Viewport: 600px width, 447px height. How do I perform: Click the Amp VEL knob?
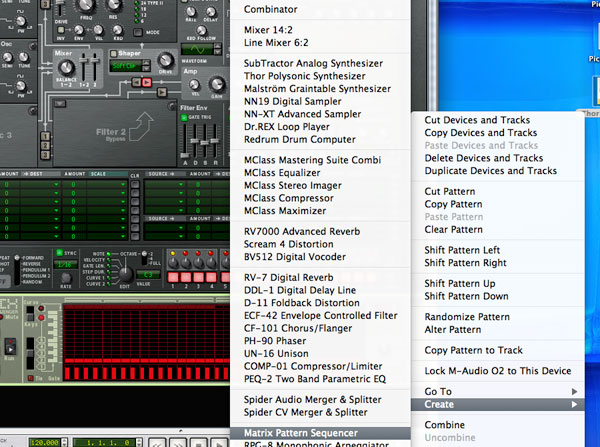click(194, 85)
